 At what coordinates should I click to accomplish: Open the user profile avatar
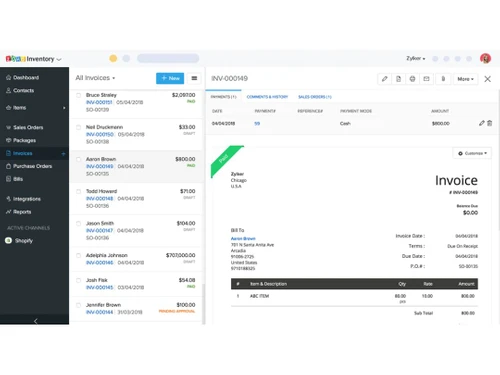pyautogui.click(x=485, y=59)
